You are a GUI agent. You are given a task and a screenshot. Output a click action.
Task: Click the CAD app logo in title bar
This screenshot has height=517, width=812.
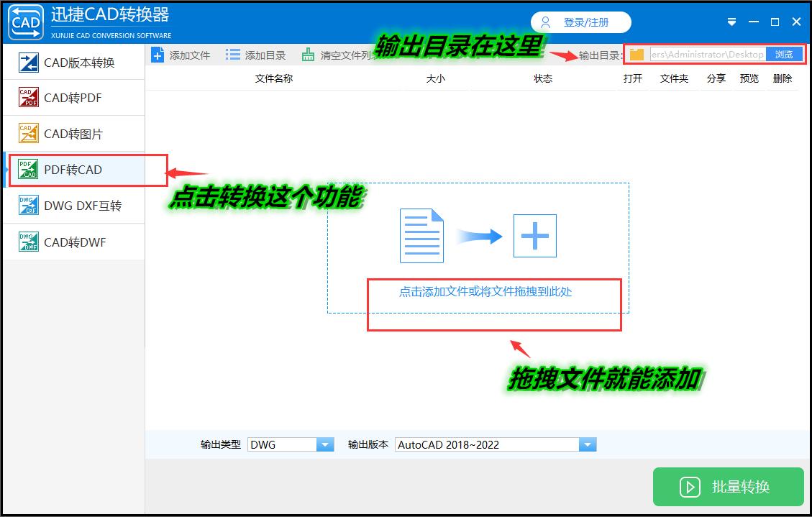[x=25, y=22]
